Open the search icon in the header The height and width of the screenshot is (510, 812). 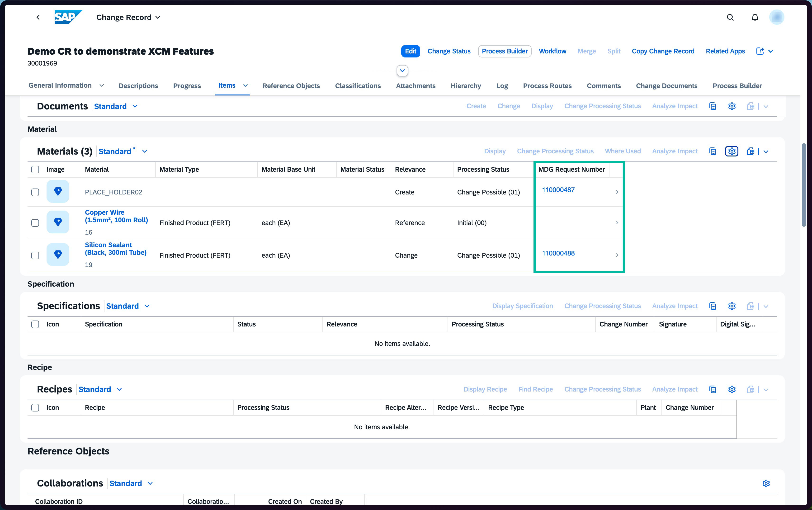point(730,17)
